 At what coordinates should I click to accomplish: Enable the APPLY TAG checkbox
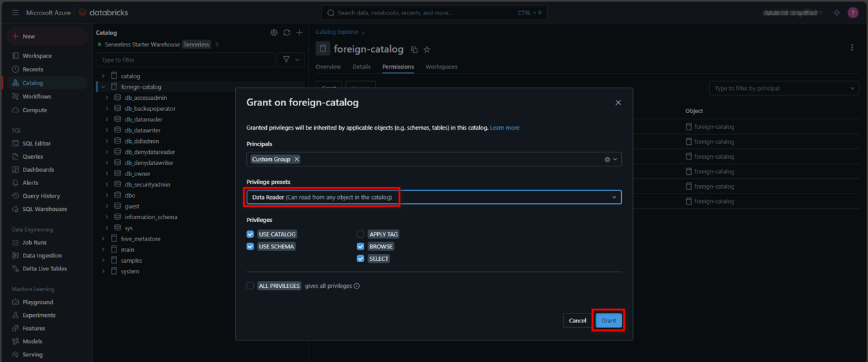click(361, 234)
